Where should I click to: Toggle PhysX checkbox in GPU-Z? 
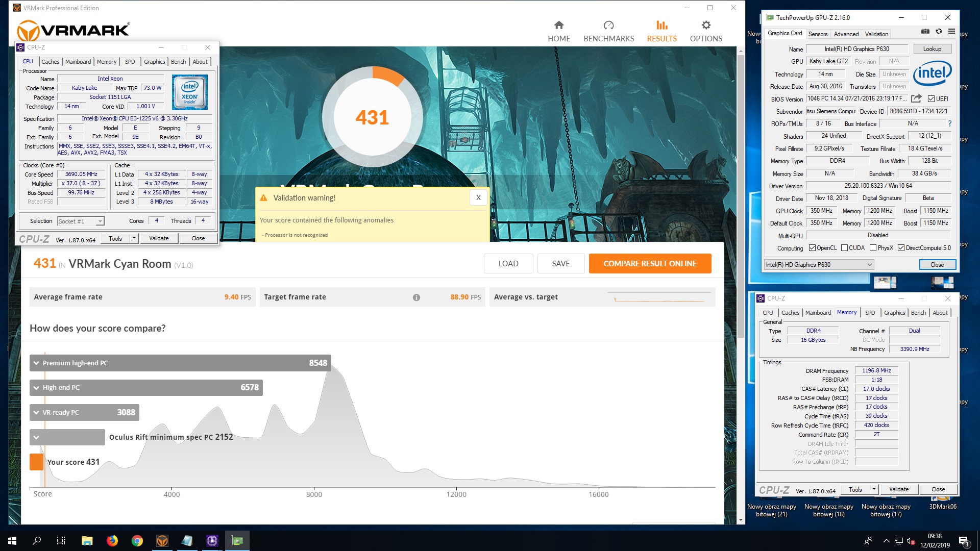873,248
